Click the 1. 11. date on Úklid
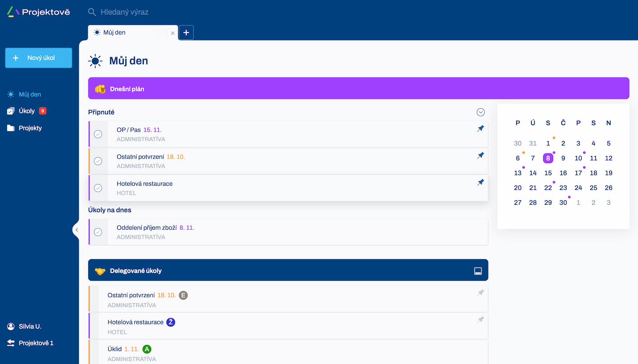Screen dimensions: 638x364 click(132, 349)
